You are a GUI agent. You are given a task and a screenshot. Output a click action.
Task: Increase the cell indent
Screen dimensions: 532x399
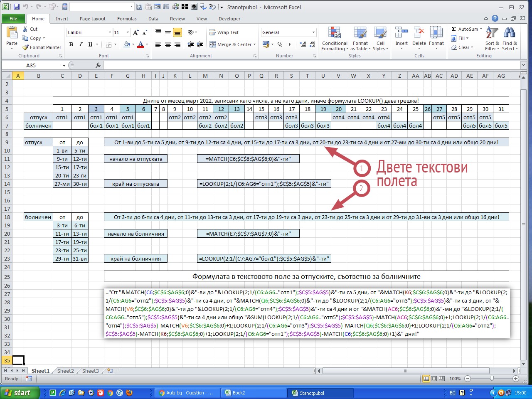200,44
